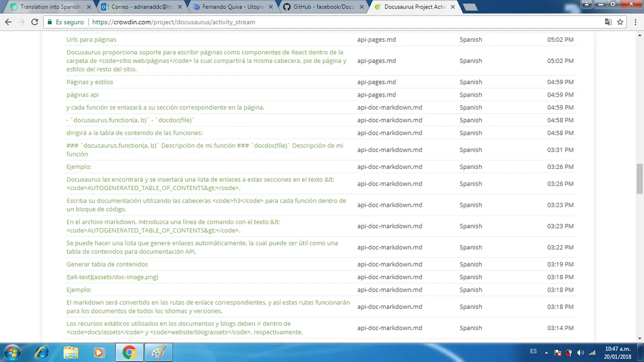Open 'Se puede hacer una lista' translation
The height and width of the screenshot is (362, 644).
click(202, 247)
